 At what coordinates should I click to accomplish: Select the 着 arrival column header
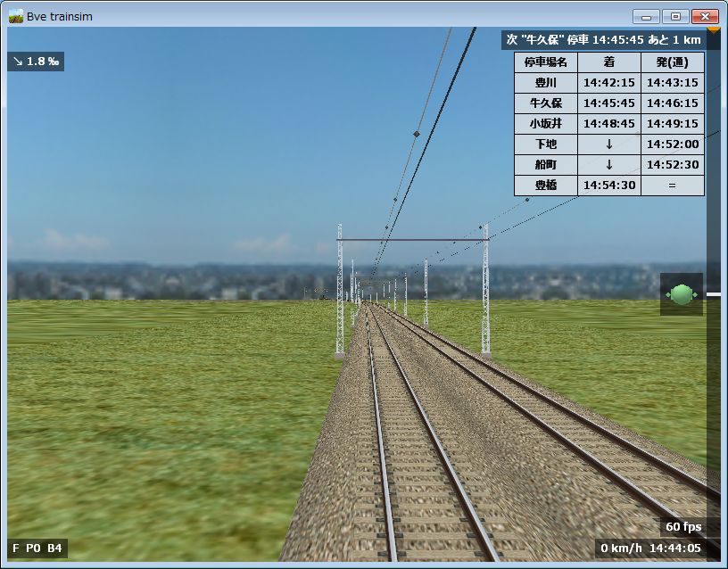click(609, 62)
